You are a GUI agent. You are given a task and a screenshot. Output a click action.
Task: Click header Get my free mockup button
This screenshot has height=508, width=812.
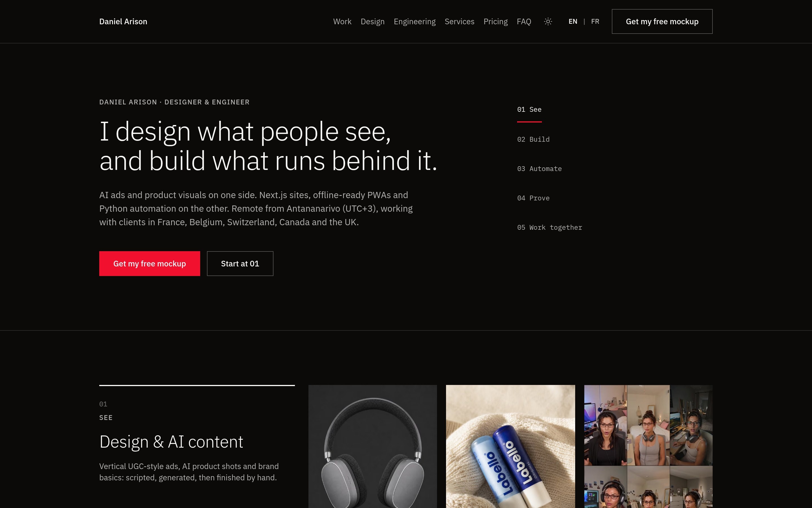(x=662, y=21)
